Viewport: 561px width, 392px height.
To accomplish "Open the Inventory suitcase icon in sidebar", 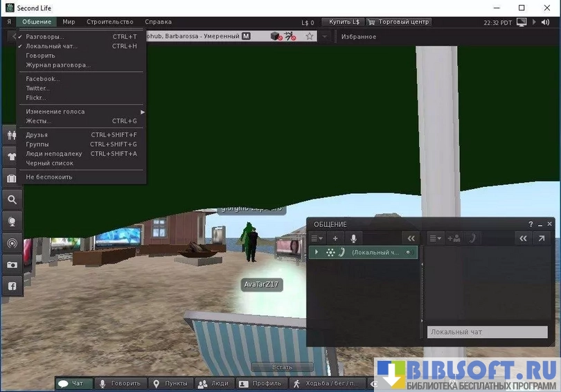I will 12,179.
